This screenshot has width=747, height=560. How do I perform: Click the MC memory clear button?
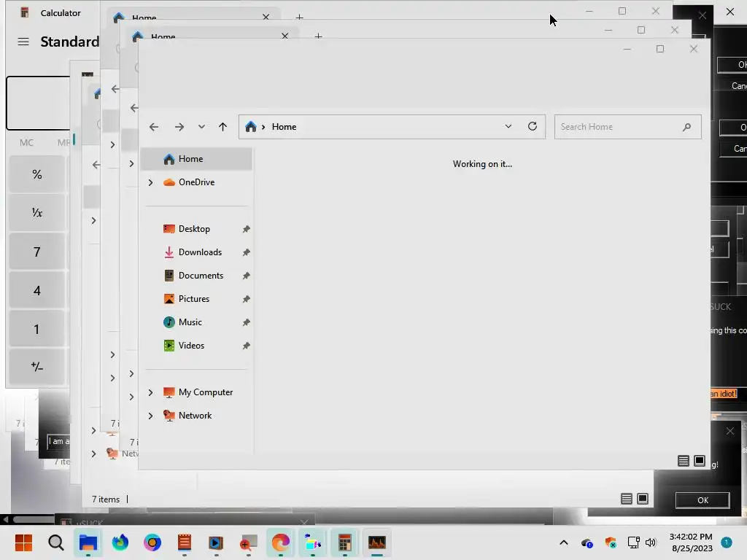(x=27, y=142)
